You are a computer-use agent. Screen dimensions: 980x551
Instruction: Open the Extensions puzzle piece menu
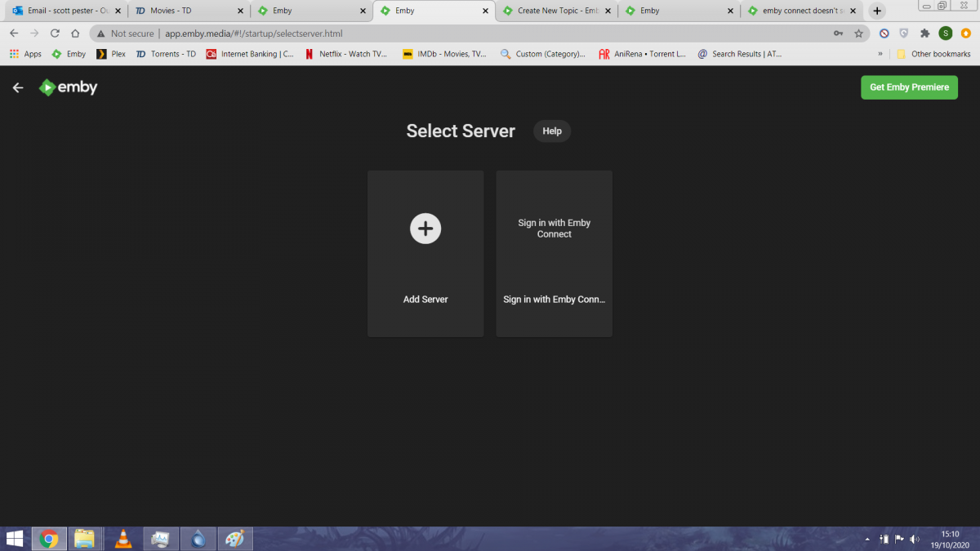[924, 33]
